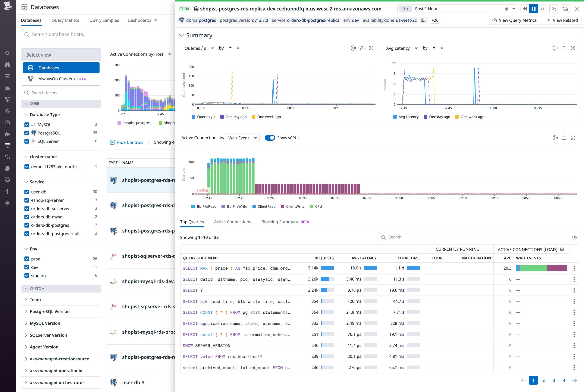Click the Top Queries search field
Image resolution: width=584 pixels, height=392 pixels.
point(473,237)
